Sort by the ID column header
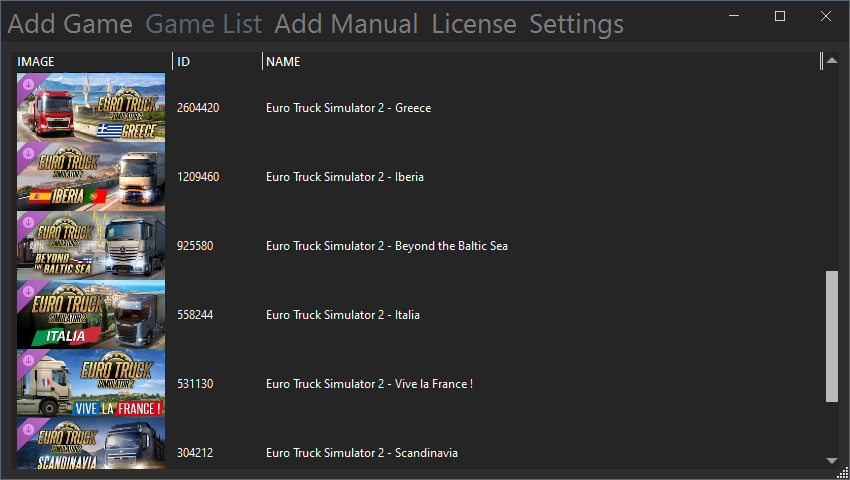The width and height of the screenshot is (850, 480). click(183, 62)
